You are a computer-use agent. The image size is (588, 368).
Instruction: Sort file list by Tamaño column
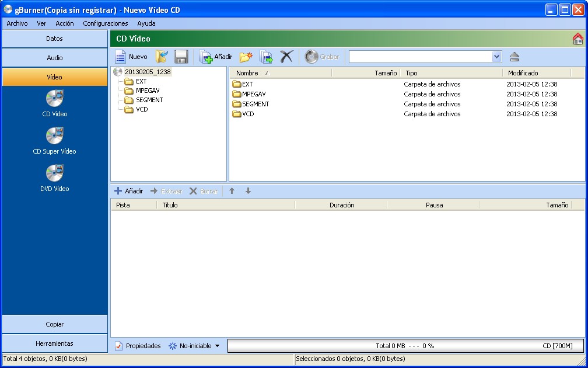point(366,73)
